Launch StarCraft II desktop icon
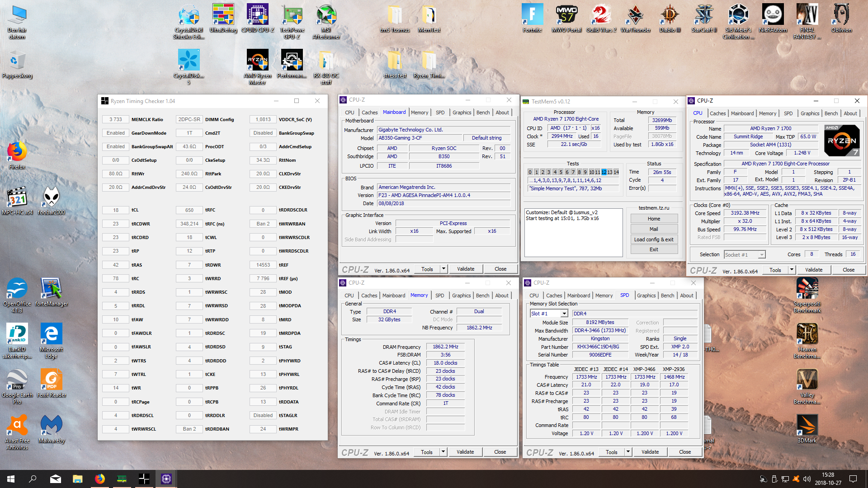 click(x=704, y=18)
